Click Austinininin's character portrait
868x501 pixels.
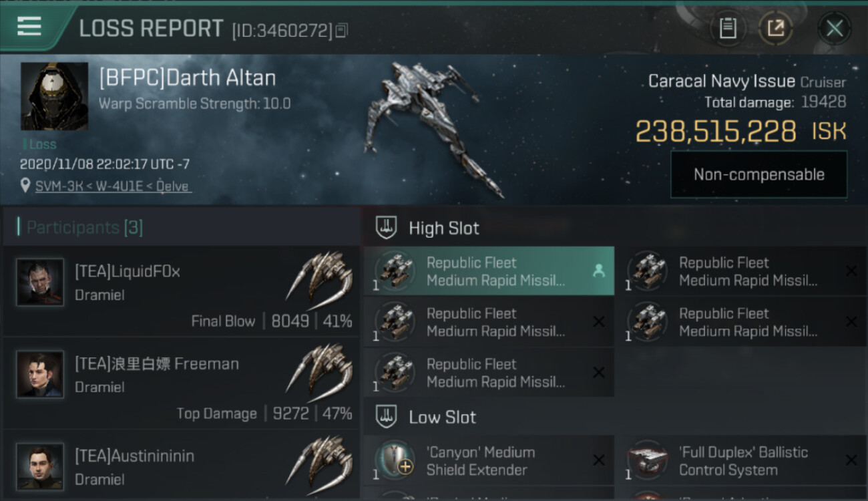click(40, 466)
